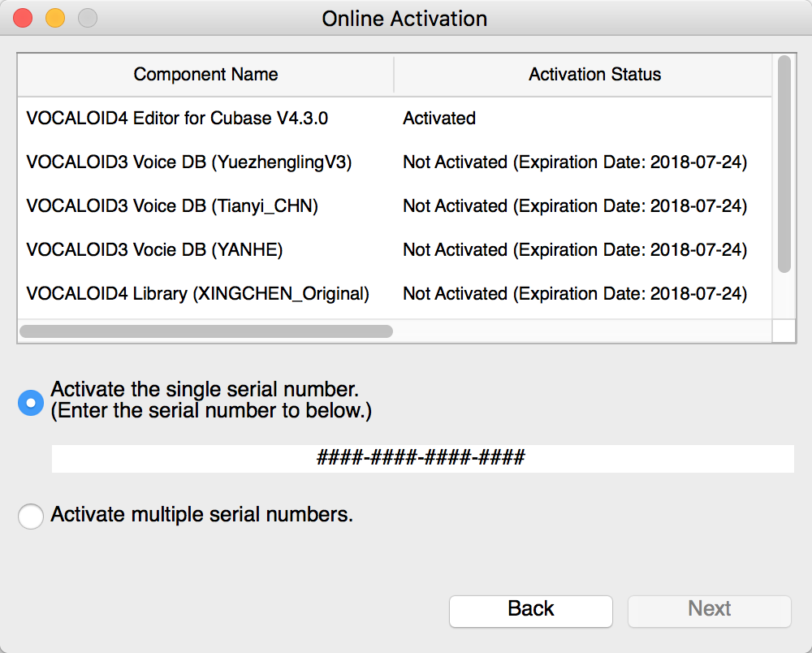812x653 pixels.
Task: Click the vertical scrollbar thumb of the list
Action: (x=784, y=163)
